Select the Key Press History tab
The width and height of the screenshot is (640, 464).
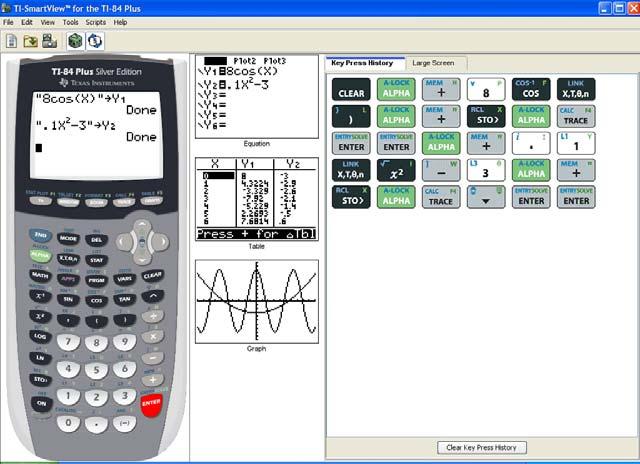362,63
